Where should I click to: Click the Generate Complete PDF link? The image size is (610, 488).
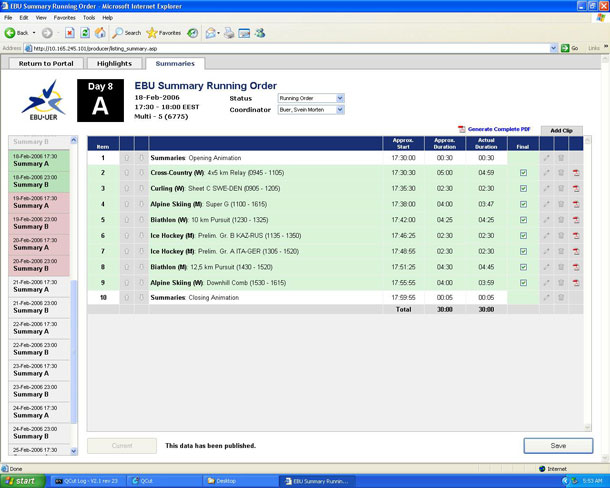click(498, 129)
